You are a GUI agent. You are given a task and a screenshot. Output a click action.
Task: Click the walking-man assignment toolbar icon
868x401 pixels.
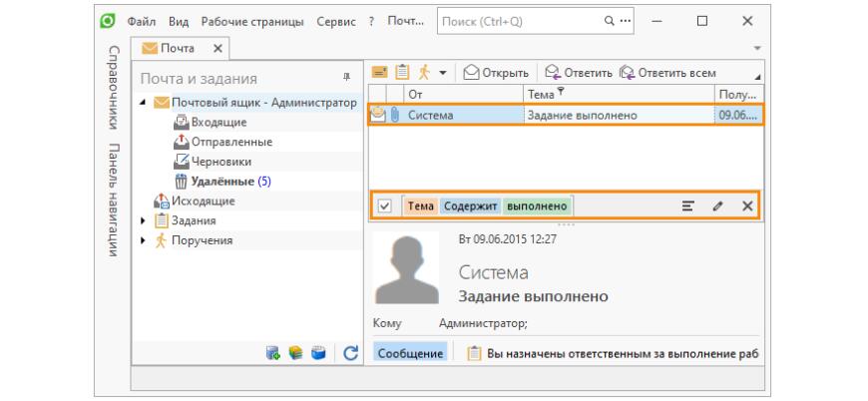pyautogui.click(x=424, y=73)
